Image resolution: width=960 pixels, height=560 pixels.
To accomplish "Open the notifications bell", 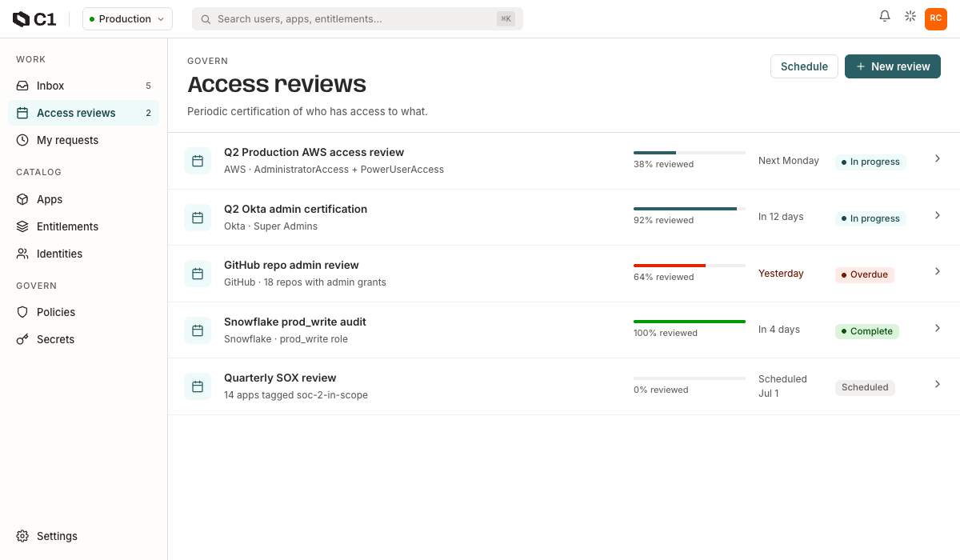I will click(x=885, y=16).
